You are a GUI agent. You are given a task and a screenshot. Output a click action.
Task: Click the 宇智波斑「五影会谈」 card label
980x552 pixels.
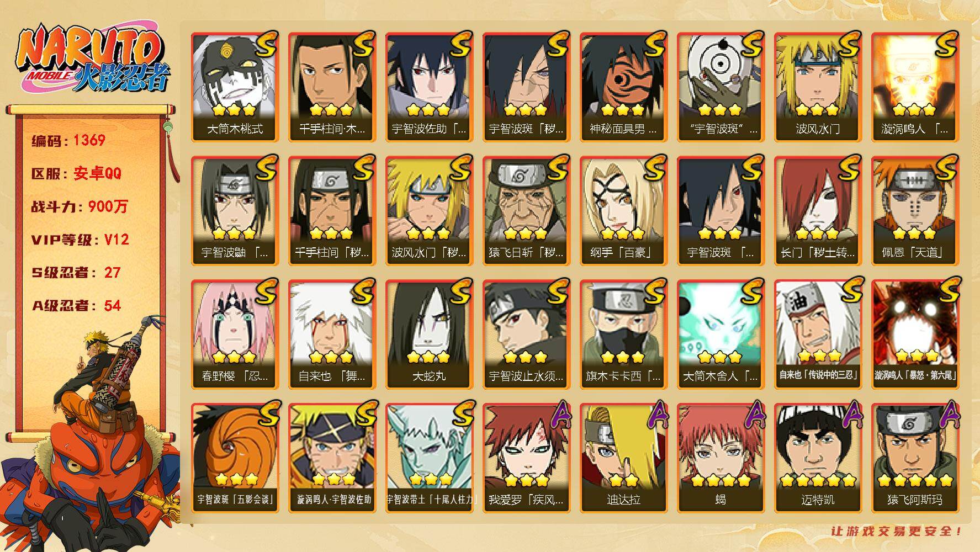point(235,500)
